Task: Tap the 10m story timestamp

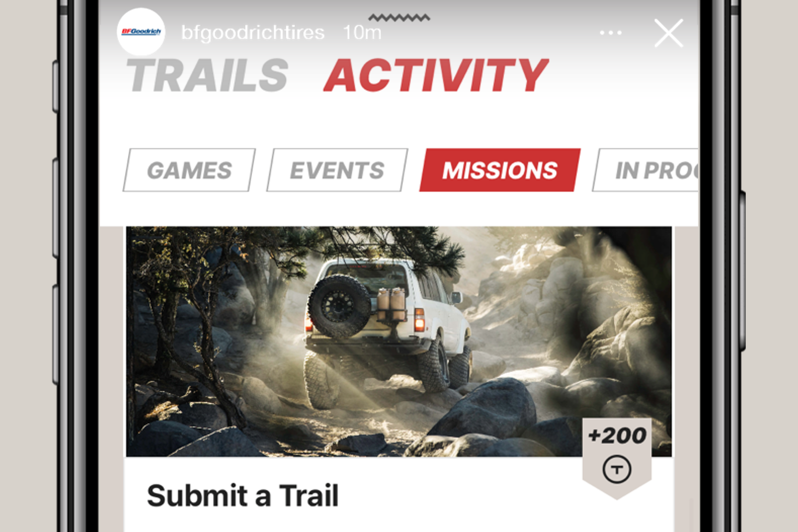Action: click(362, 33)
